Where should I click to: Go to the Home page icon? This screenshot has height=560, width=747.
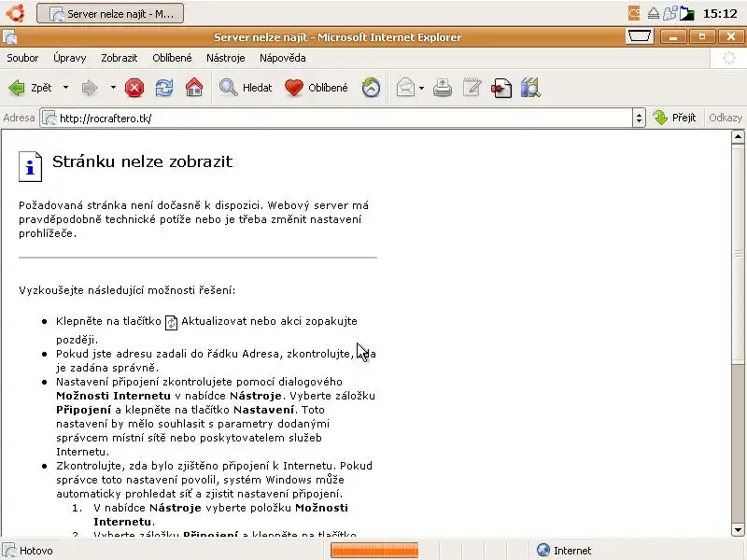[194, 88]
